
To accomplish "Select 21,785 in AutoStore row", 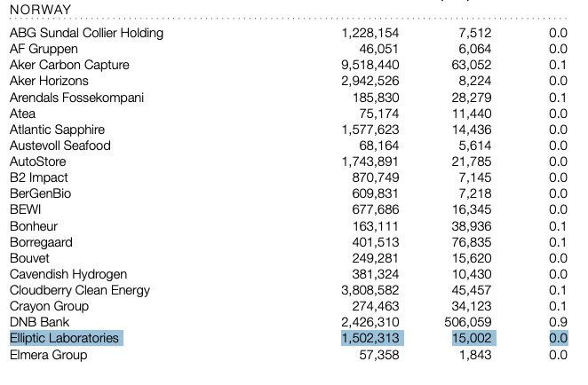I will (472, 161).
